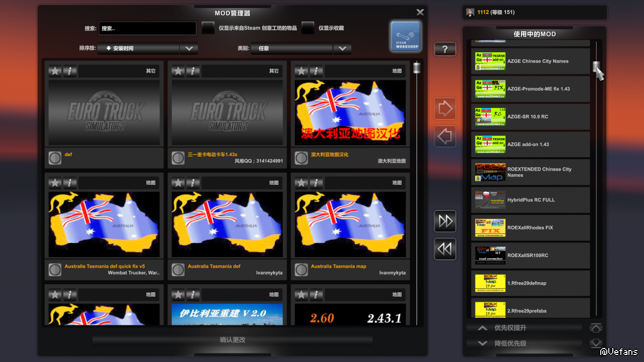Toggle activation circle for 'def' mod
The image size is (644, 362).
(x=55, y=158)
